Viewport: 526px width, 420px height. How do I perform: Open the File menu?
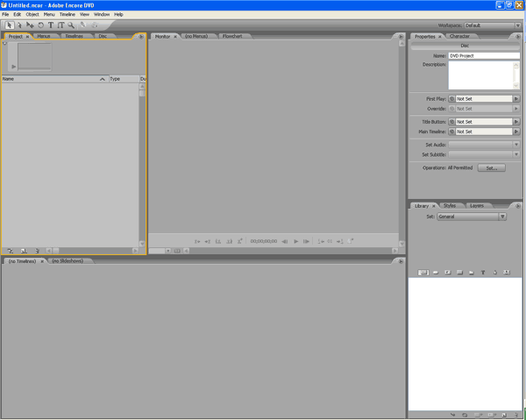click(5, 14)
